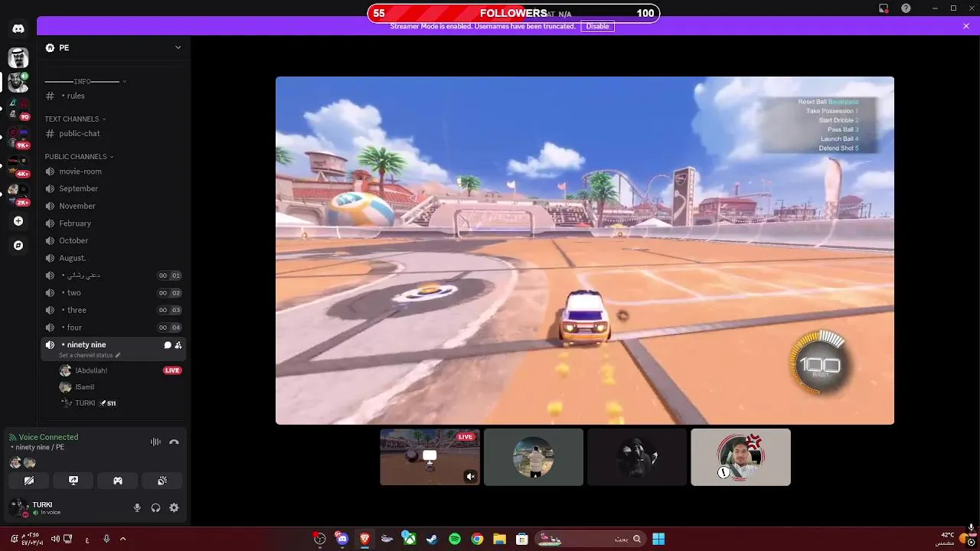
Task: Collapse TEXT CHANNELS category
Action: coord(75,119)
